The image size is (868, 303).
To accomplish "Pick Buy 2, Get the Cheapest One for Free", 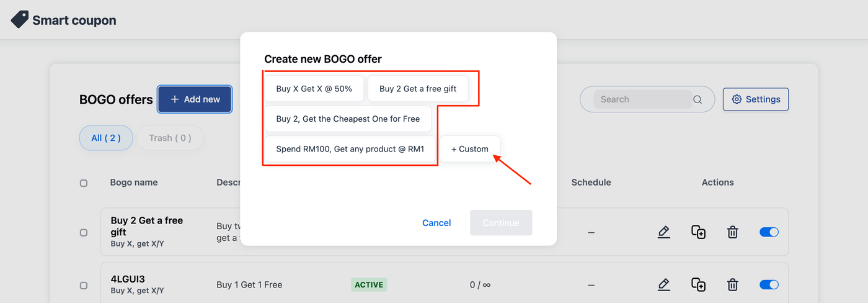I will pos(348,119).
